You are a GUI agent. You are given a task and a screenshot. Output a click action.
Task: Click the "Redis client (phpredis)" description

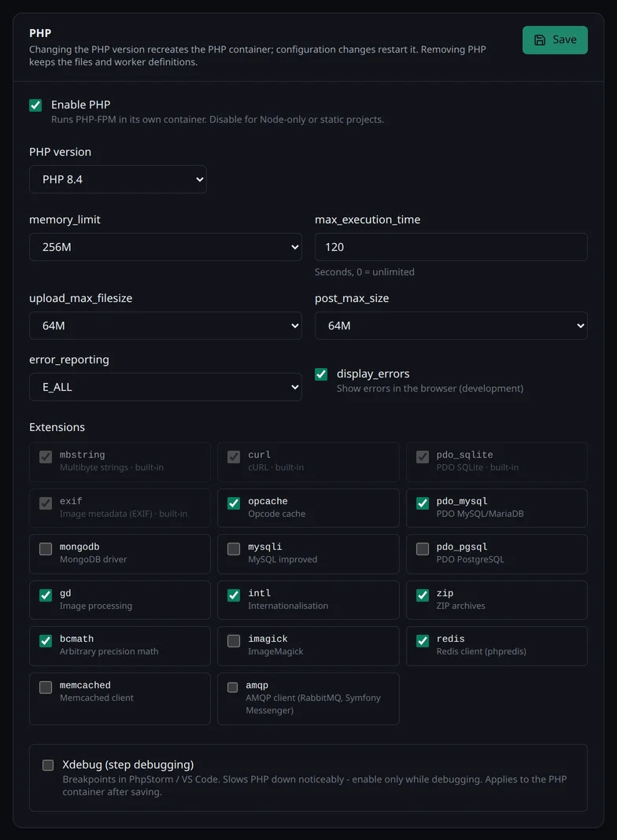tap(482, 651)
